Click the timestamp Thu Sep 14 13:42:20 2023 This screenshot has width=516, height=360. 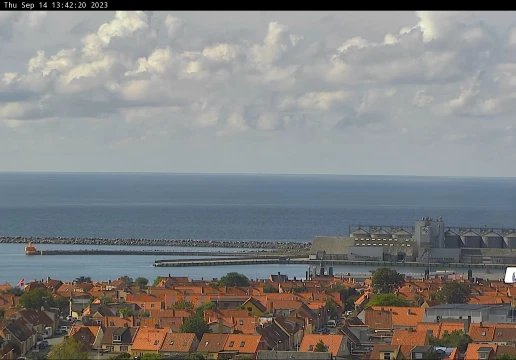pos(56,5)
